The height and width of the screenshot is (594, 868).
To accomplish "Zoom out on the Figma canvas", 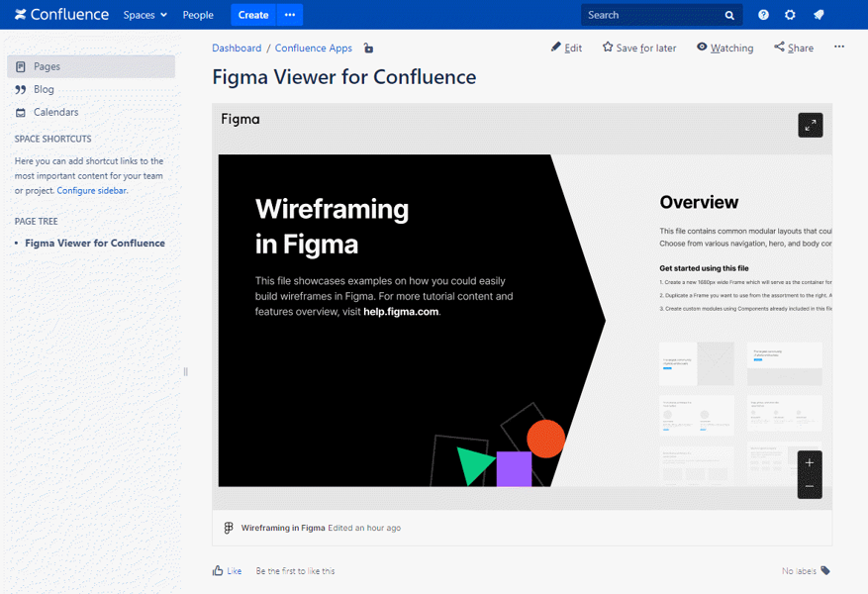I will (x=810, y=486).
